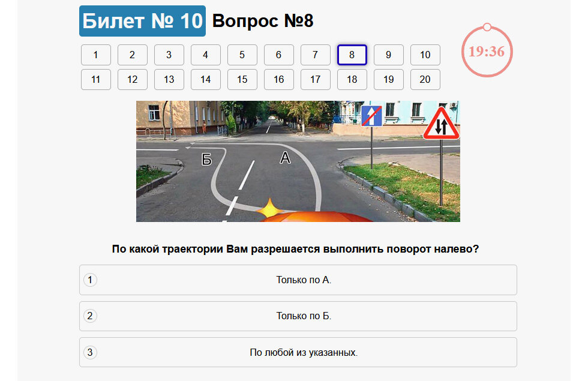Click the 19:36 countdown timer
Viewport: 588px width, 381px height.
[487, 52]
